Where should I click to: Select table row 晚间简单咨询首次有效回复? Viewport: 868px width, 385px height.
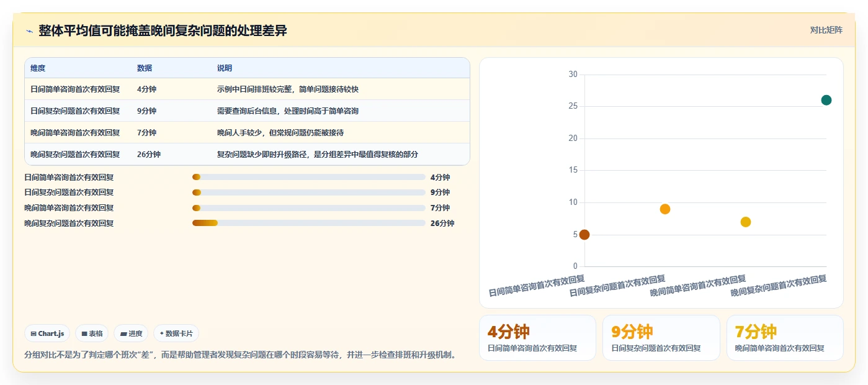click(247, 133)
